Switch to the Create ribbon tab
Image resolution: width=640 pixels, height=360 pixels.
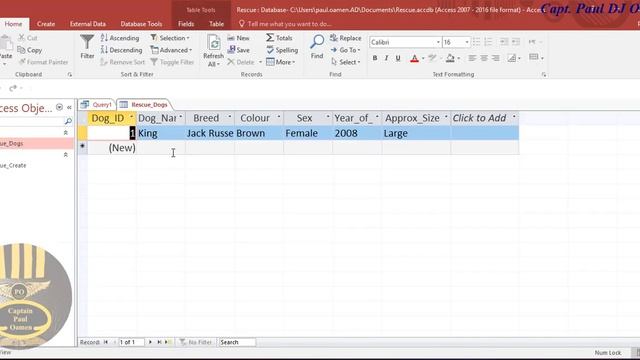(x=46, y=24)
